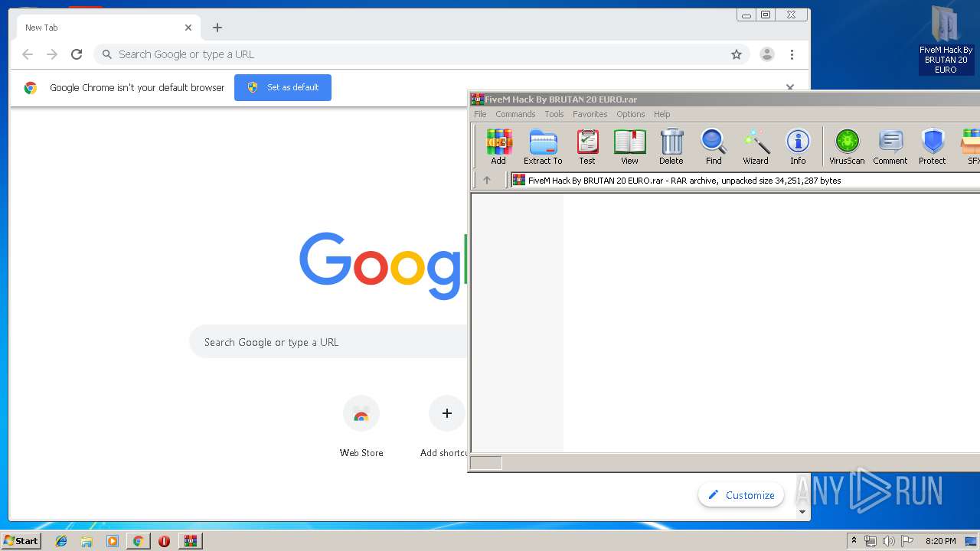Switch to Chrome via taskbar icon
This screenshot has height=551, width=980.
tap(139, 541)
